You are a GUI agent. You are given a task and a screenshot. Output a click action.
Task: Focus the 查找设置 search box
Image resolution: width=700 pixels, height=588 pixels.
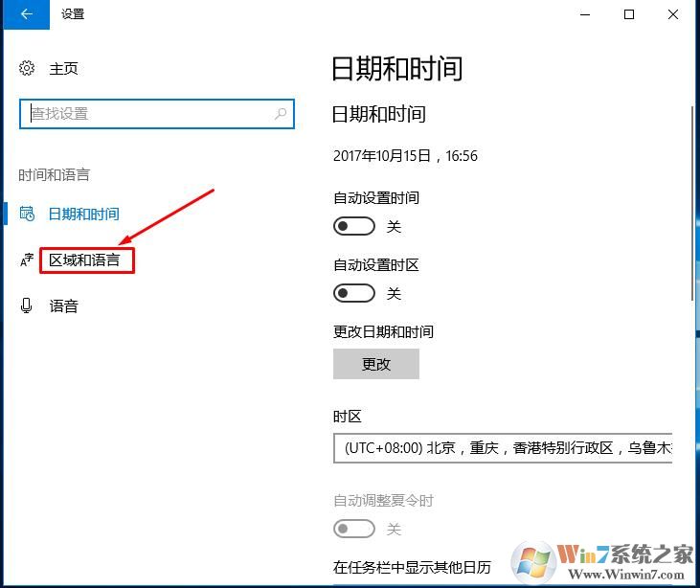tap(157, 114)
